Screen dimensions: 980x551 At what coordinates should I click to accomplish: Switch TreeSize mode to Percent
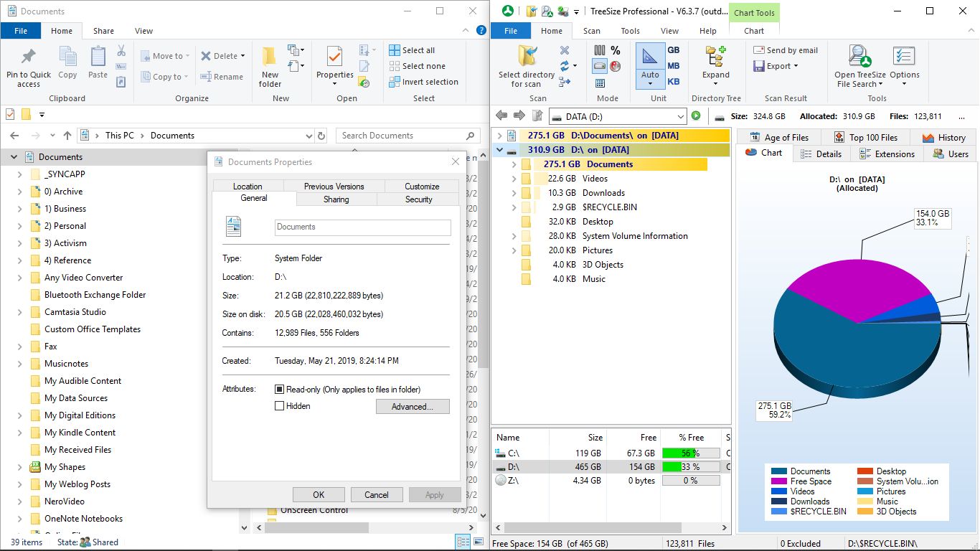(x=616, y=50)
